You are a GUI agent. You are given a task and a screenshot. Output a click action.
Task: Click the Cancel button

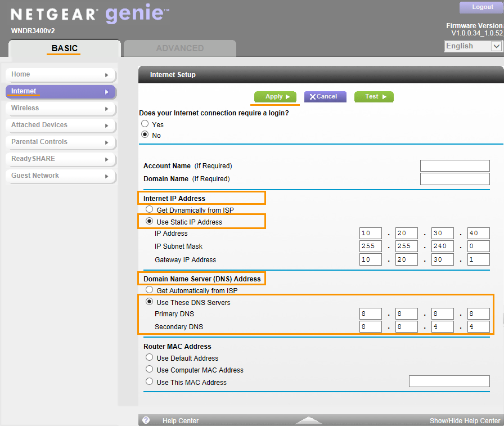pyautogui.click(x=325, y=96)
